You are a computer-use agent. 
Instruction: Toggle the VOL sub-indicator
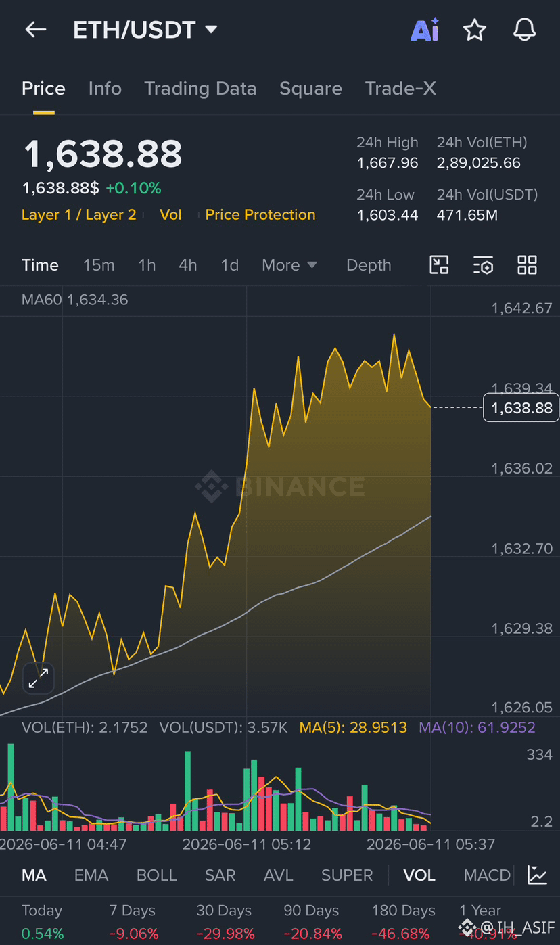pos(419,875)
